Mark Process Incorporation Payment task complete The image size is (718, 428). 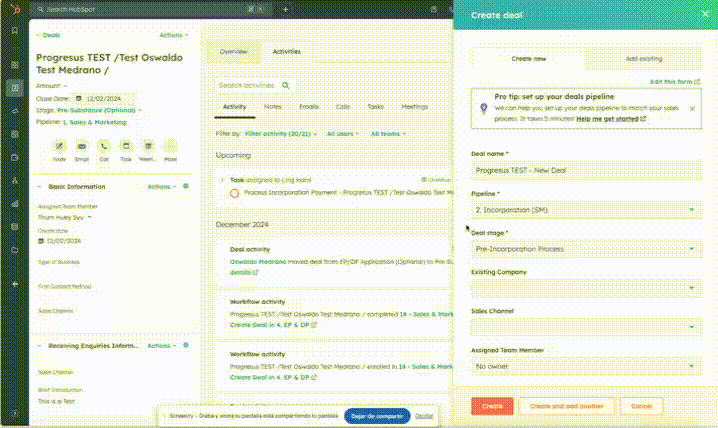(234, 191)
